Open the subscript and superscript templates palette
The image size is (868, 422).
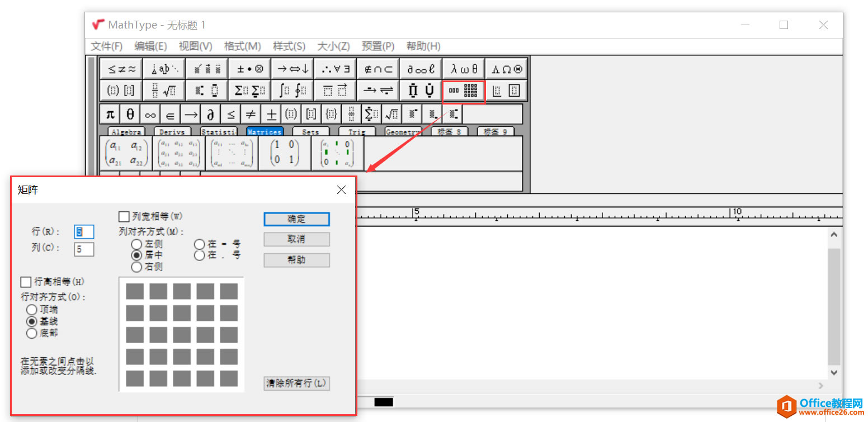[207, 90]
